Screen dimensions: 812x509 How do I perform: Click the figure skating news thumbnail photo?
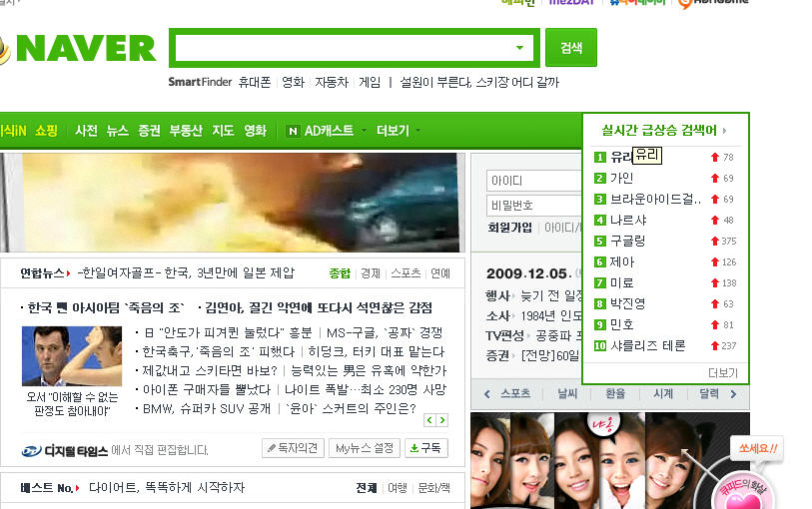click(x=72, y=356)
